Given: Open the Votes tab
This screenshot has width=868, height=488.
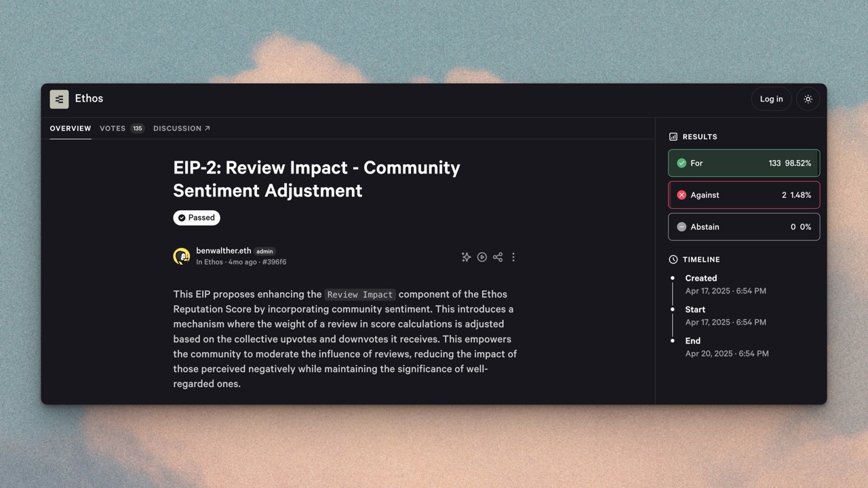Looking at the screenshot, I should [x=122, y=128].
